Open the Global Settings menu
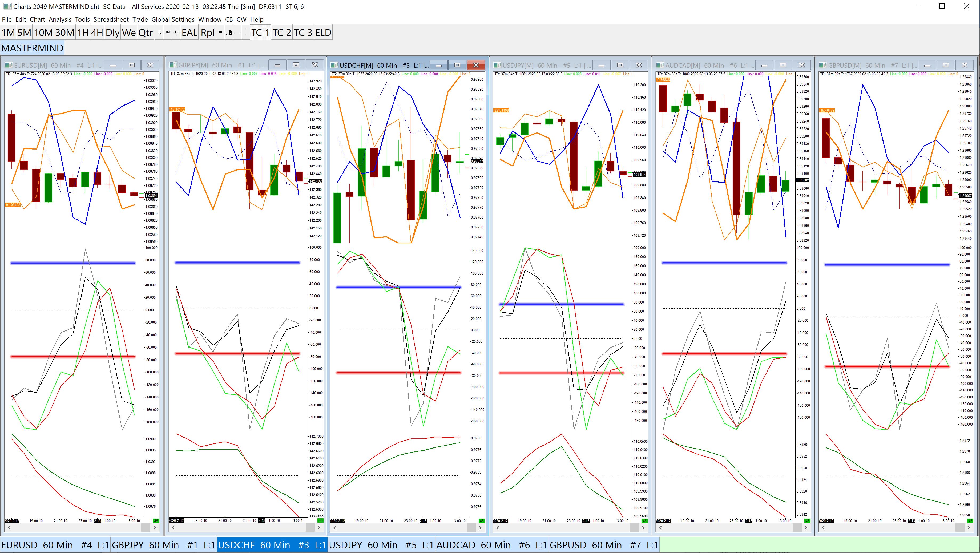This screenshot has width=980, height=553. point(173,19)
